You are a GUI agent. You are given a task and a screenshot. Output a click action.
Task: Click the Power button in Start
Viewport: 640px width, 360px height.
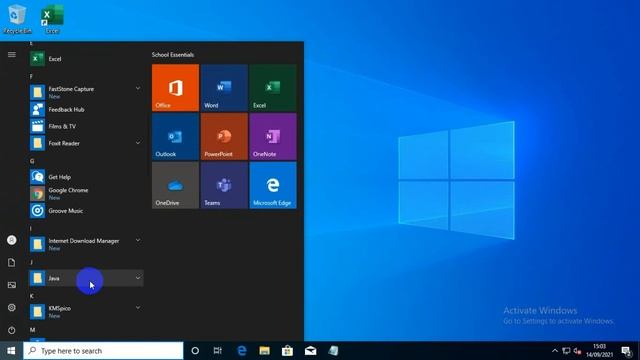pos(12,330)
